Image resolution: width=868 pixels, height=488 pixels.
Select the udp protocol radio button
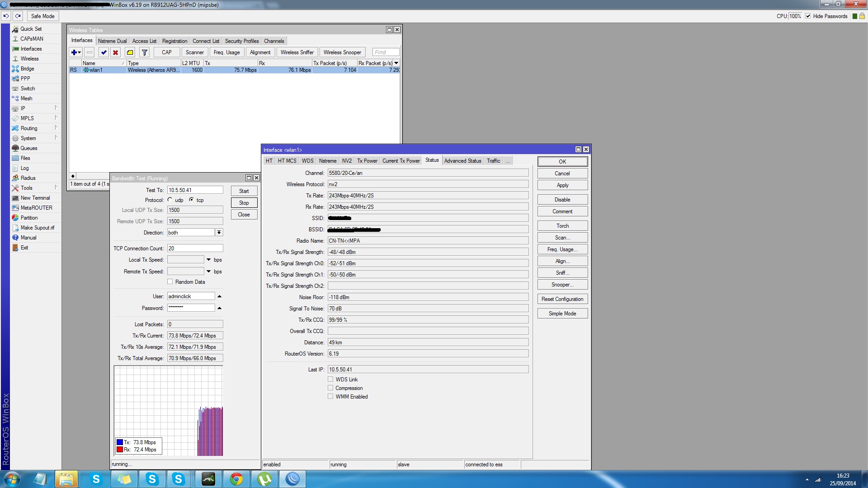click(x=170, y=200)
